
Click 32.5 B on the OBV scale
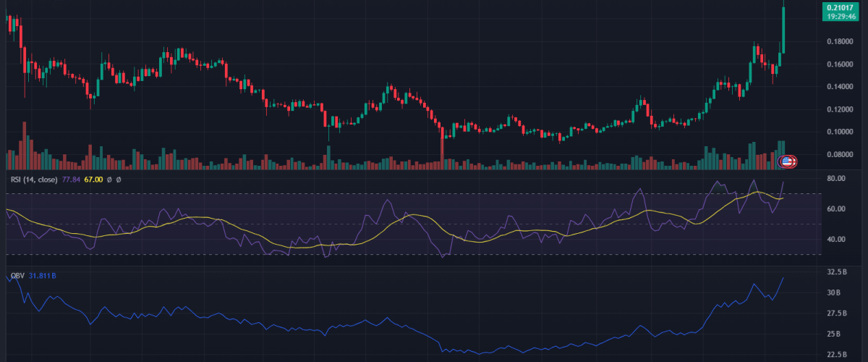[x=837, y=272]
